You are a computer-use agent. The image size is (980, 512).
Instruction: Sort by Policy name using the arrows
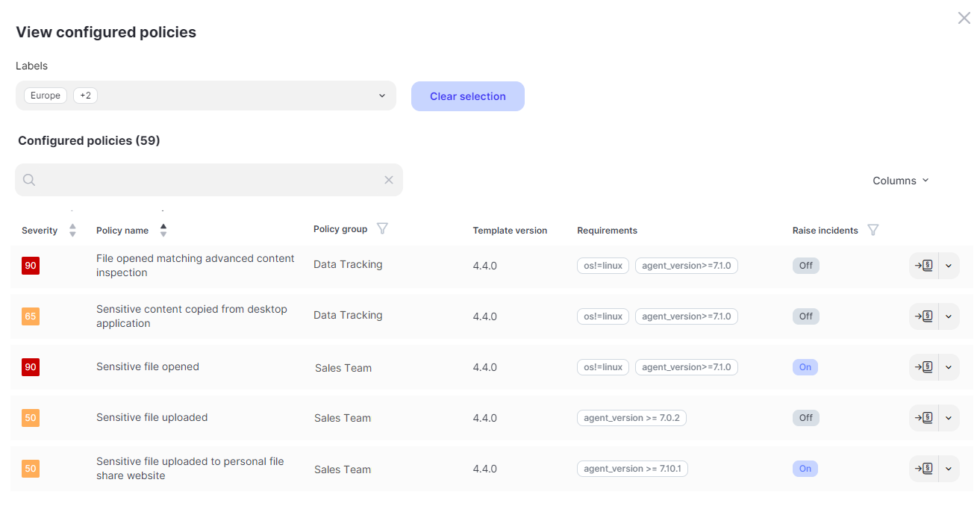163,230
